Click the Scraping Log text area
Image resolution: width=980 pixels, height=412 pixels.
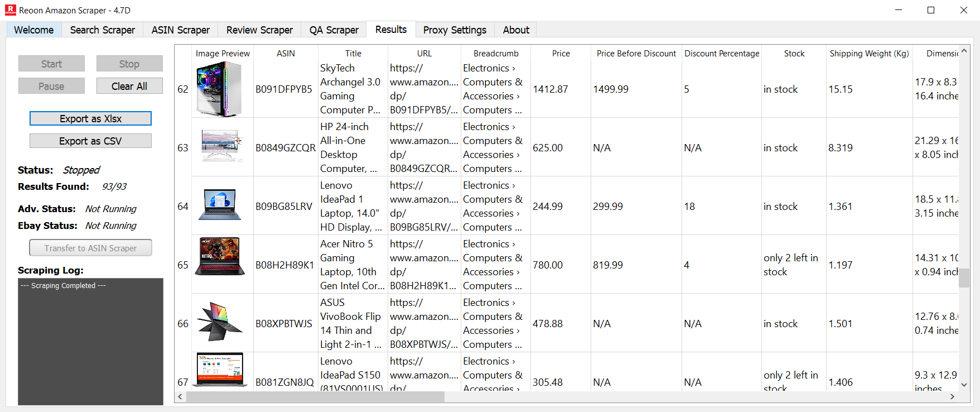(x=90, y=342)
